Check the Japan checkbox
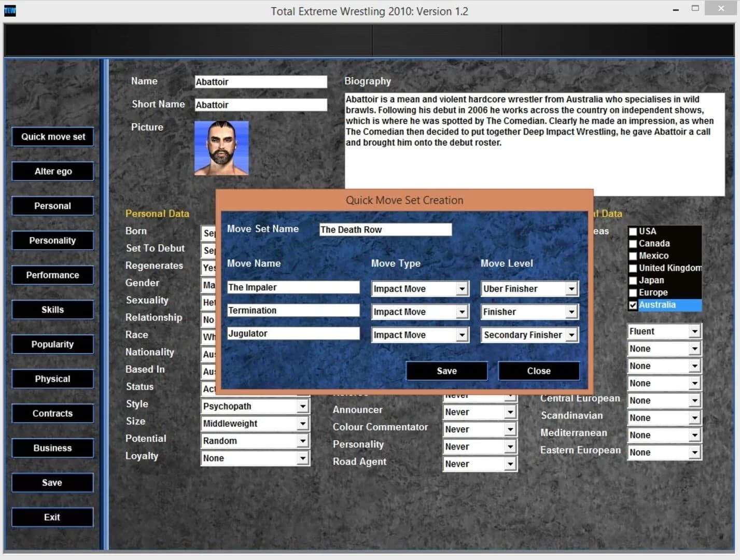This screenshot has height=560, width=740. (633, 280)
